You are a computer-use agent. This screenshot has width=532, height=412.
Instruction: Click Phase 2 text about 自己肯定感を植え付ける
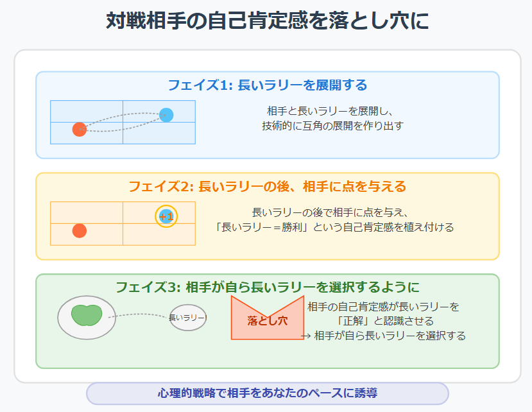pyautogui.click(x=334, y=227)
